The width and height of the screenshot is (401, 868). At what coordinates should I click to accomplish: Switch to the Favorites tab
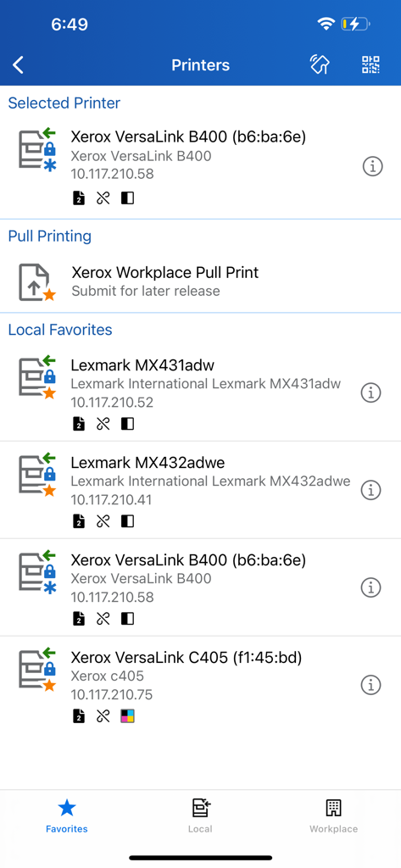tap(66, 816)
